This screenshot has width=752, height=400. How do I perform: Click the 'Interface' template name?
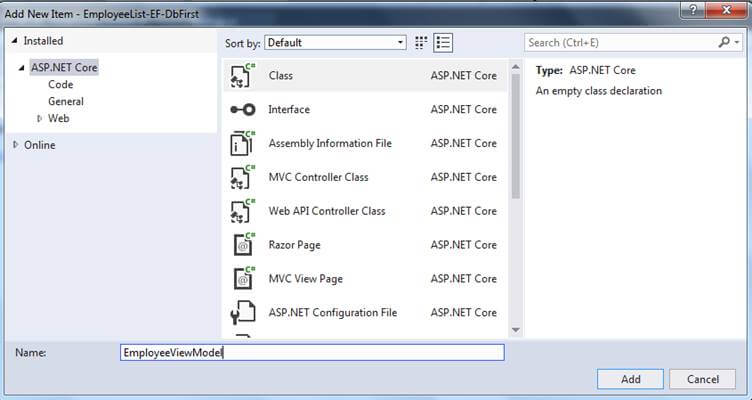(289, 109)
